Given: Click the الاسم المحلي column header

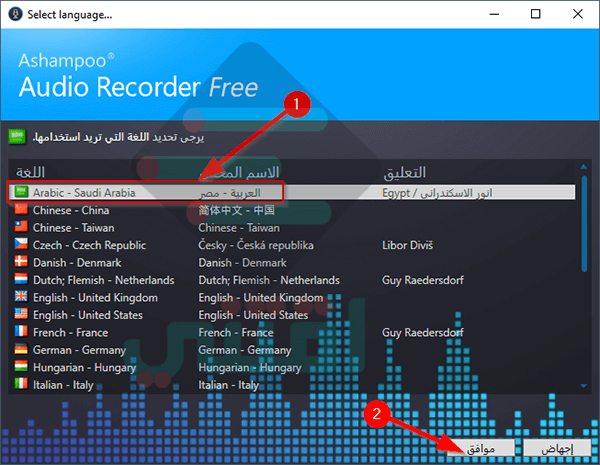Looking at the screenshot, I should (239, 172).
